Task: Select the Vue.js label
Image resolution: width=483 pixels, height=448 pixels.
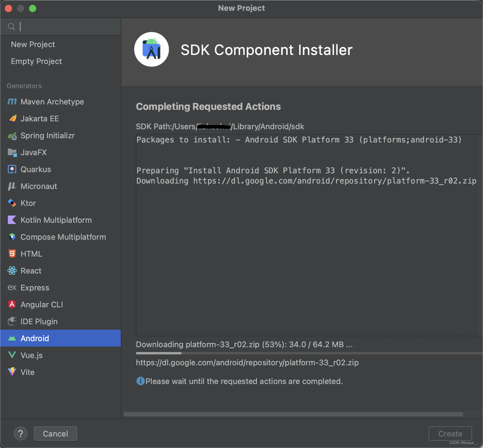Action: click(31, 355)
